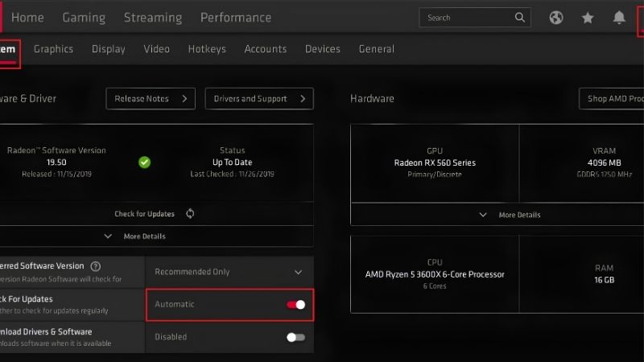This screenshot has height=362, width=644.
Task: Select the Display settings tab
Action: pos(109,49)
